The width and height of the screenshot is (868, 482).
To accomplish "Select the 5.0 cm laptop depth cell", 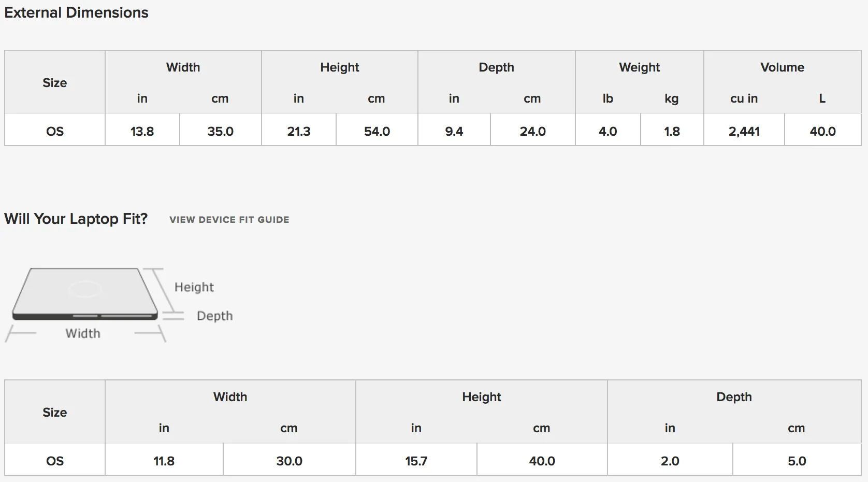I will 797,461.
